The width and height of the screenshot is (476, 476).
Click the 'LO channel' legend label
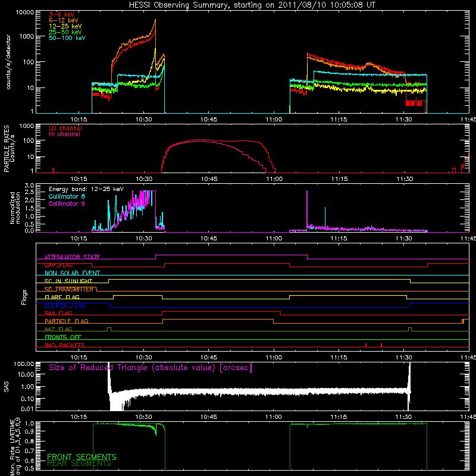(65, 129)
